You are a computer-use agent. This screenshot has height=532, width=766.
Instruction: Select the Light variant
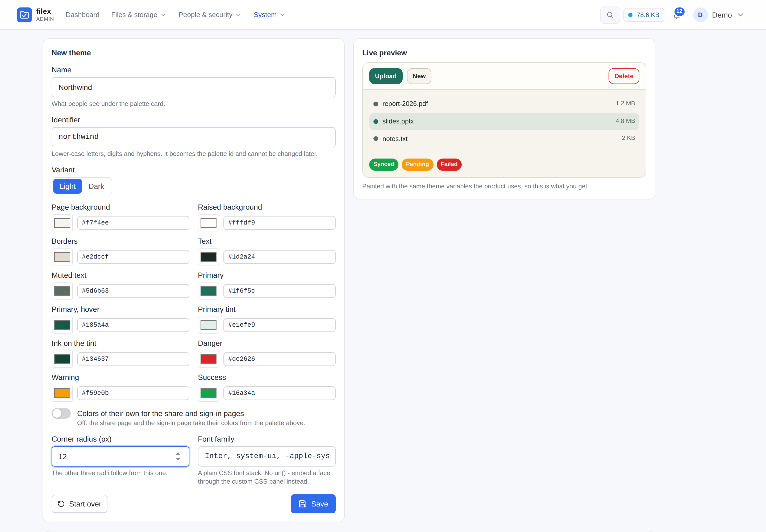[x=67, y=186]
